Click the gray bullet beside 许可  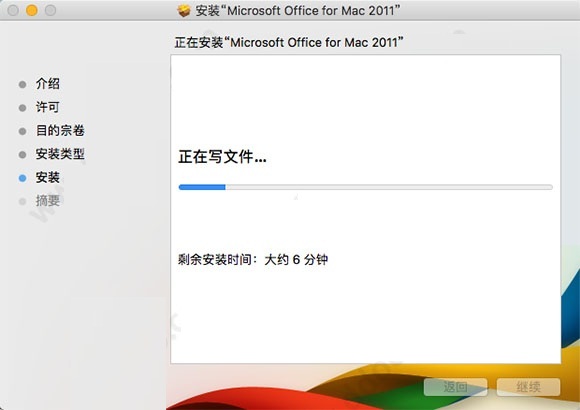(x=23, y=108)
